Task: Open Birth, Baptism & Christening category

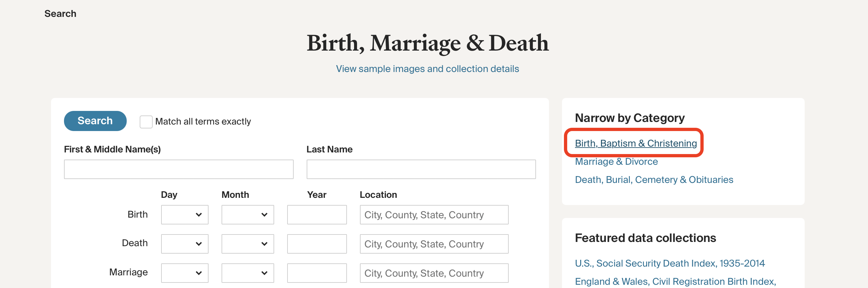Action: 635,143
